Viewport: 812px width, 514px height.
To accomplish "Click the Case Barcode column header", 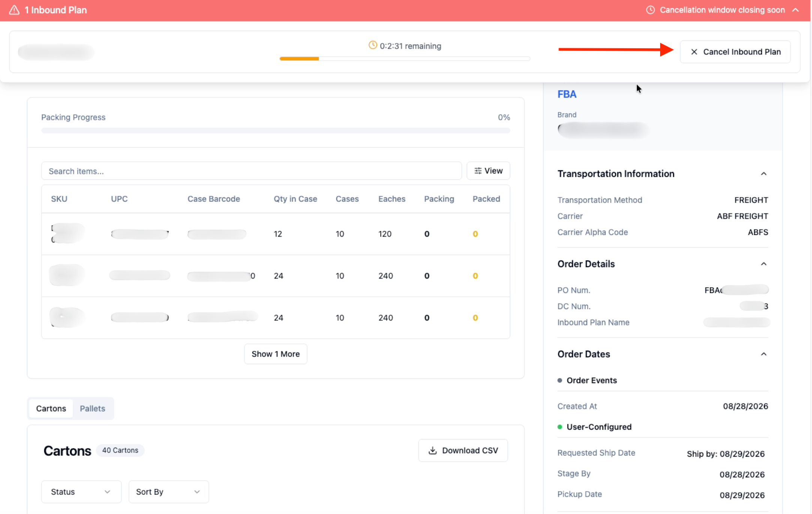I will 214,199.
